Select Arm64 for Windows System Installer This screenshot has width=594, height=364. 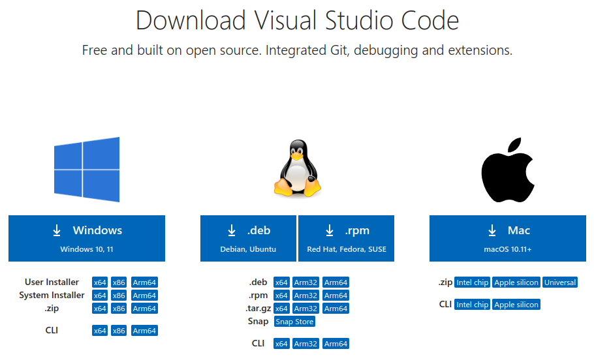[144, 296]
